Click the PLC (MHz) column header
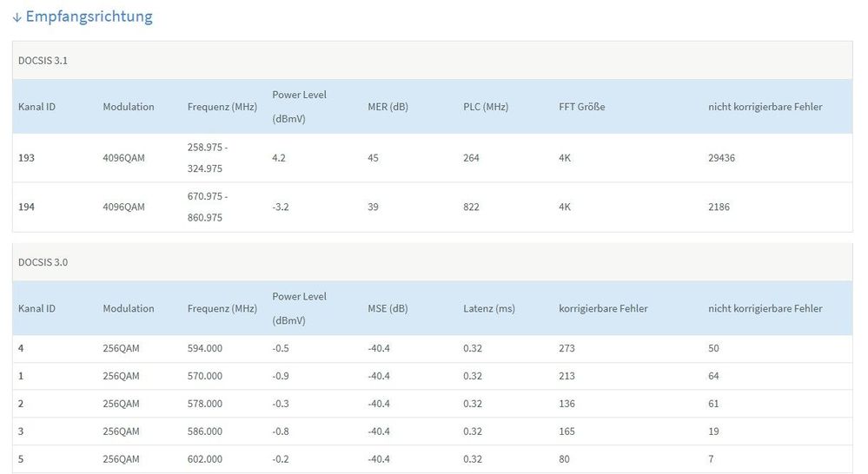The image size is (868, 474). pos(486,107)
